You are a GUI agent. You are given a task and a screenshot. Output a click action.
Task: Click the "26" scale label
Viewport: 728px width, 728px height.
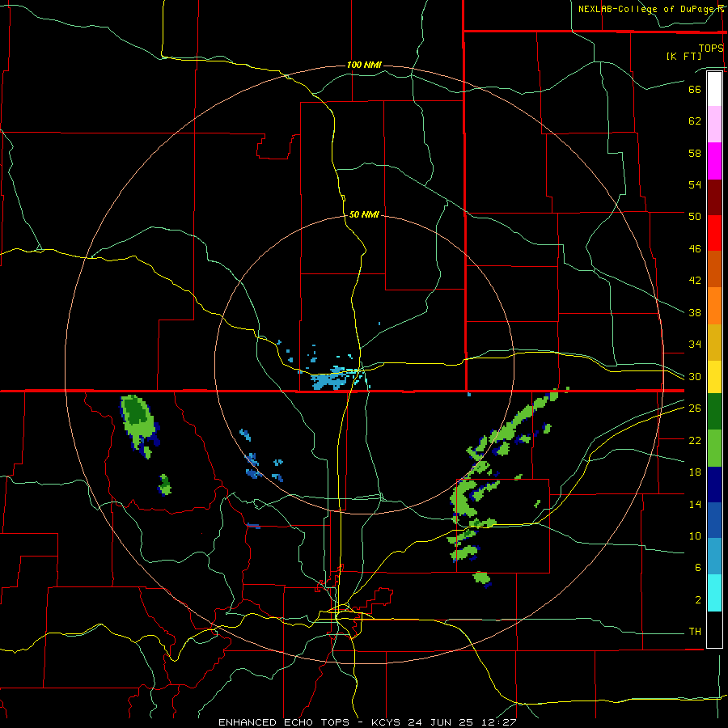[695, 408]
